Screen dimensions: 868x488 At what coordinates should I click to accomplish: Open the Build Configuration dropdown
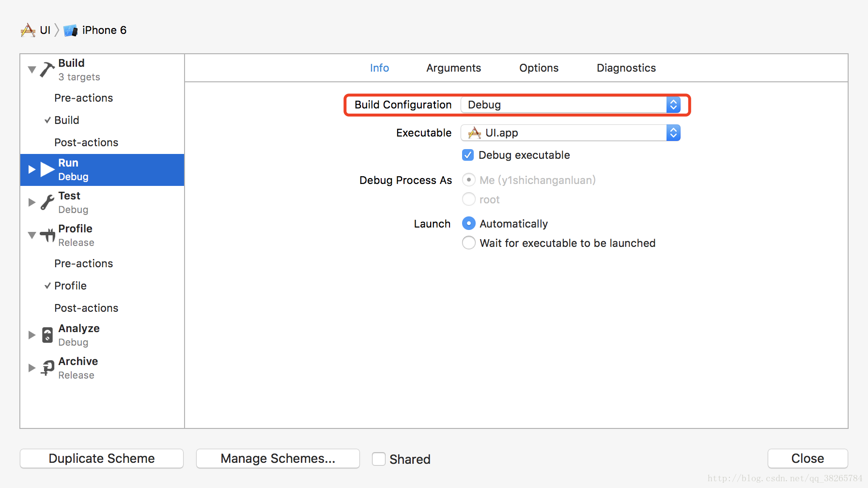point(571,105)
